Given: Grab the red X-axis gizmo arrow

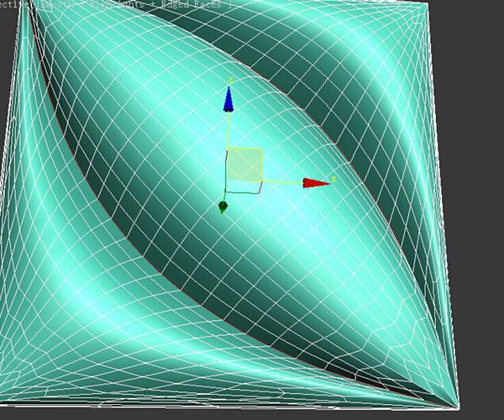Looking at the screenshot, I should click(317, 183).
